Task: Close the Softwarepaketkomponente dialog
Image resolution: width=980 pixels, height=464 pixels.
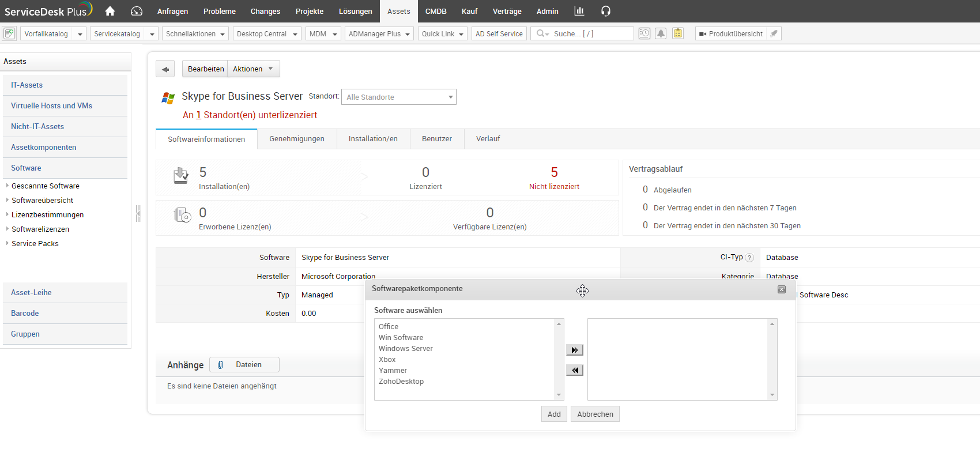Action: (x=782, y=289)
